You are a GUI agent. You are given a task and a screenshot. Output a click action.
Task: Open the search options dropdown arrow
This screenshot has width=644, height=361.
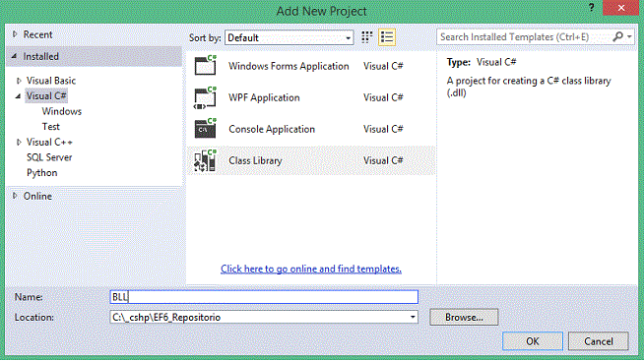629,37
